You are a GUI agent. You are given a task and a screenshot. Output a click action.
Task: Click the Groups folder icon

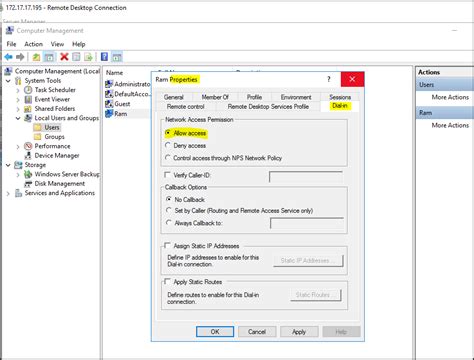click(x=38, y=137)
